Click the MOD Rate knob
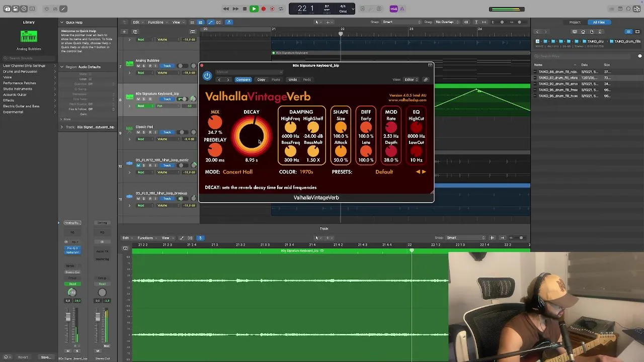The height and width of the screenshot is (362, 644). point(391,127)
